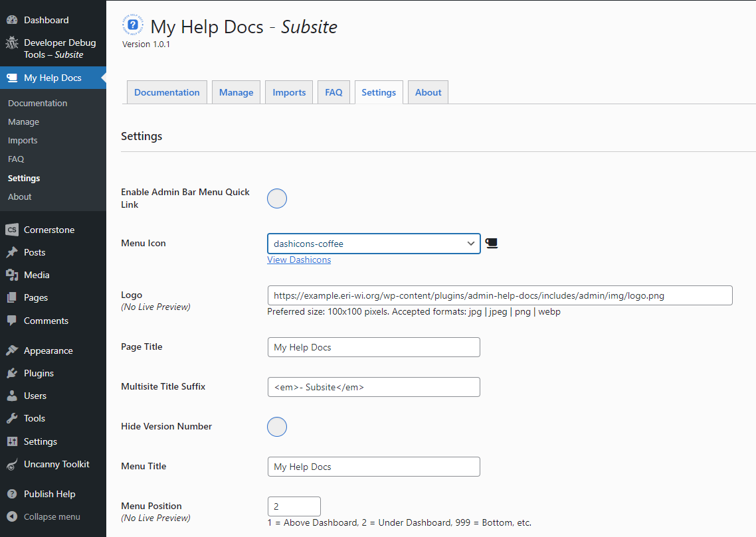Select the My Help Docs book icon
This screenshot has height=537, width=756.
(11, 77)
